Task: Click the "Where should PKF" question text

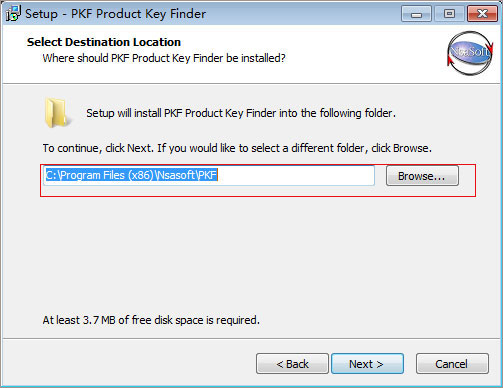Action: click(x=164, y=58)
